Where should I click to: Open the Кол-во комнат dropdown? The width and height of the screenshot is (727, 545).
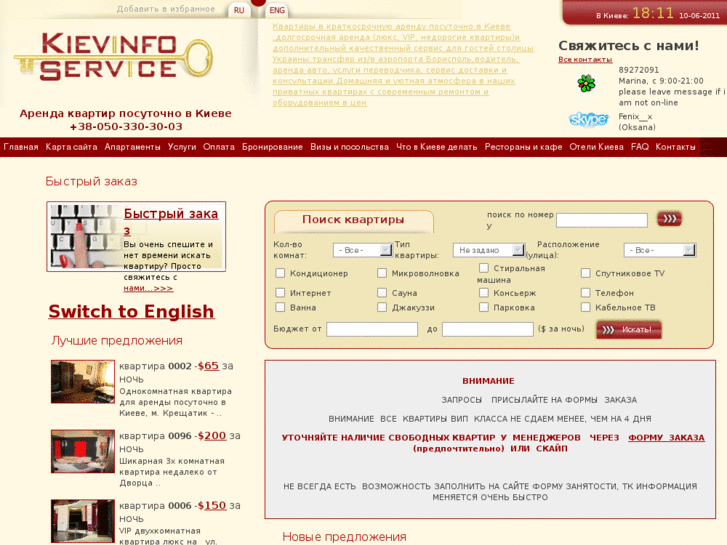point(363,250)
